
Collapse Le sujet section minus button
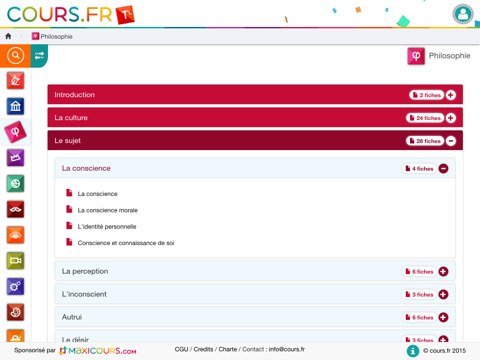coord(451,141)
